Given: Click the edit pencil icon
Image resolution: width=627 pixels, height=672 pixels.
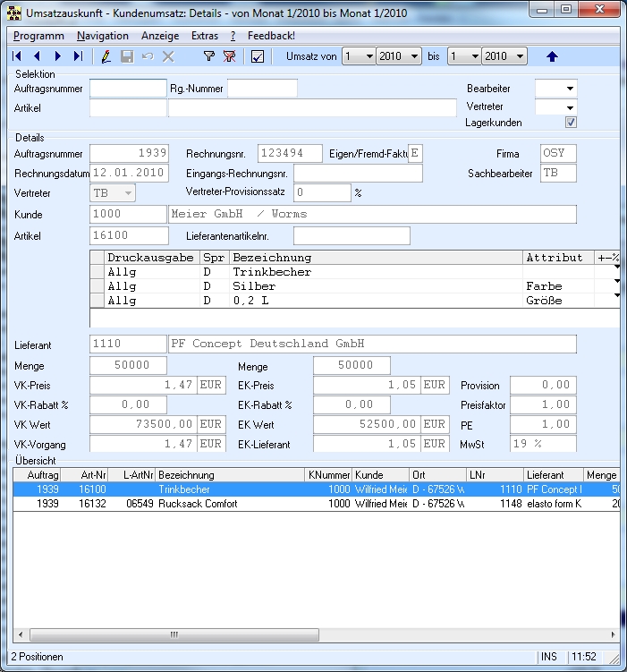Looking at the screenshot, I should coord(106,56).
